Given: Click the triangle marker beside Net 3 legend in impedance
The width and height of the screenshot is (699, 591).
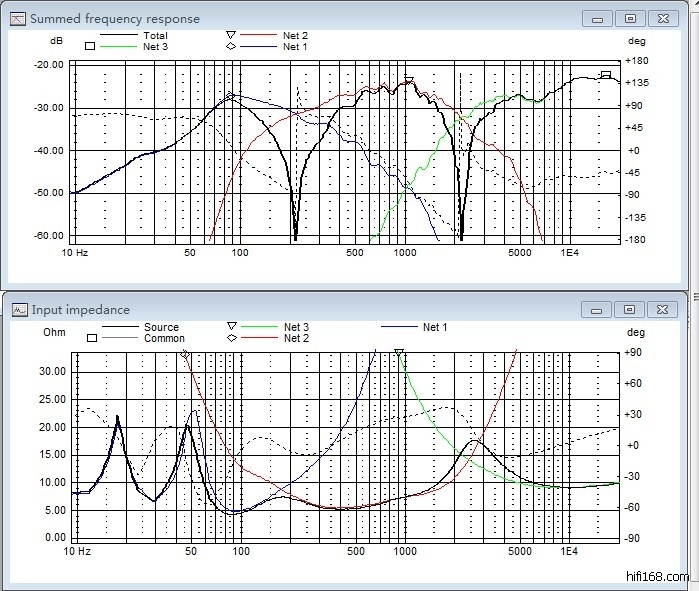Looking at the screenshot, I should (232, 327).
